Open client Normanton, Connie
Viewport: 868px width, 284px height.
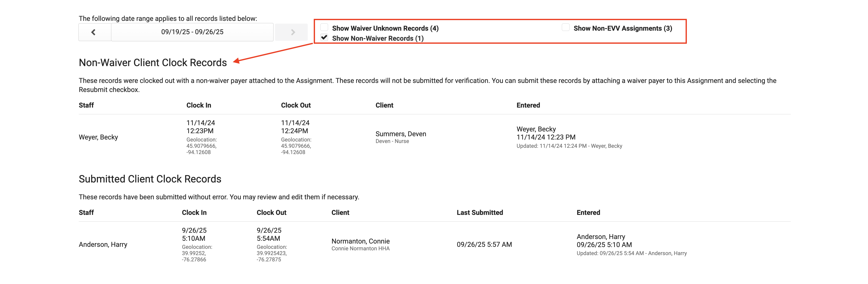pyautogui.click(x=360, y=241)
